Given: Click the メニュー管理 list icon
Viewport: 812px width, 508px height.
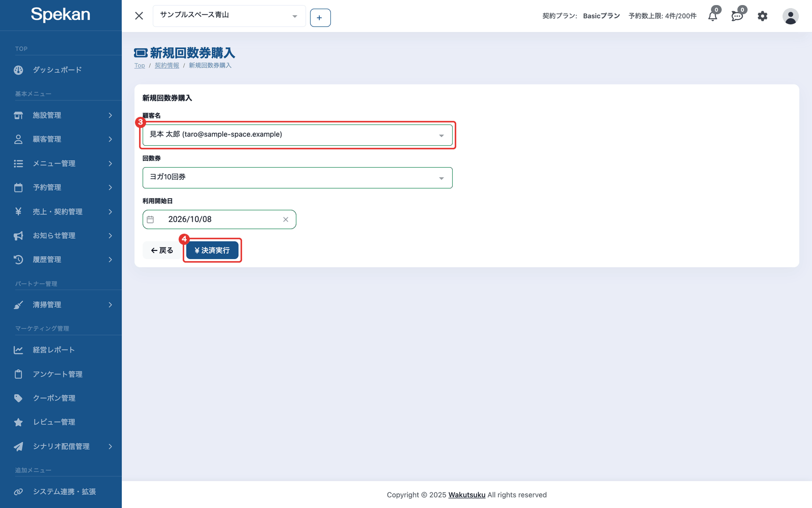Looking at the screenshot, I should (18, 164).
